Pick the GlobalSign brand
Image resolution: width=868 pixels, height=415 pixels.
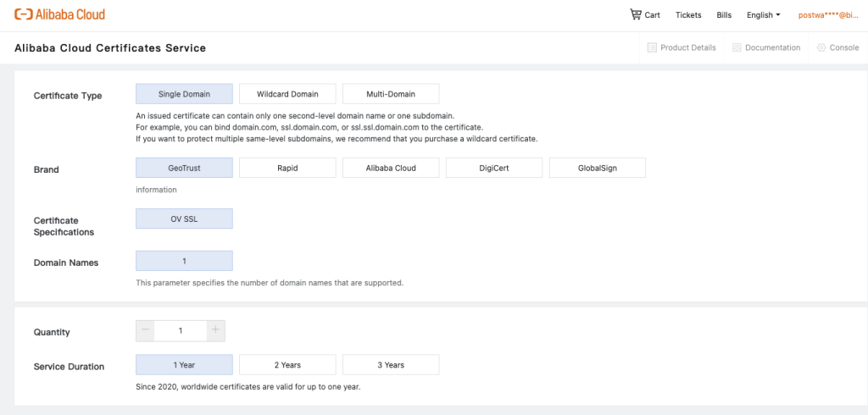(x=598, y=168)
